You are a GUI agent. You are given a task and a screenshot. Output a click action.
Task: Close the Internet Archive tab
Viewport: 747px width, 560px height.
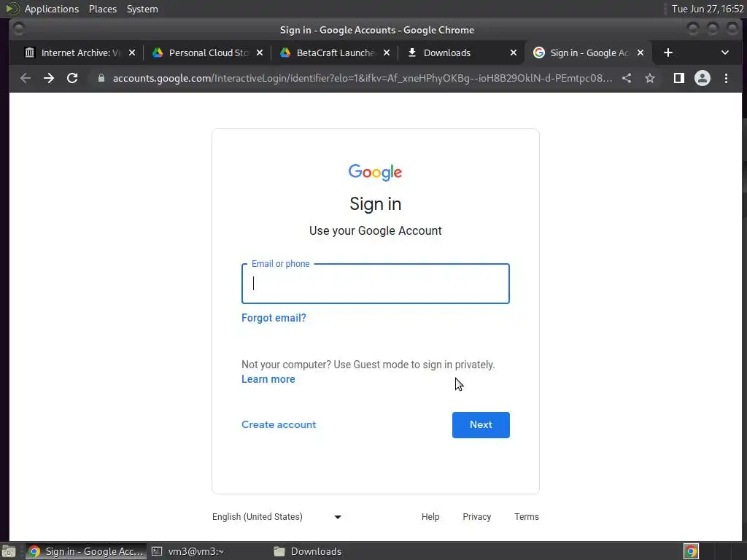tap(132, 52)
